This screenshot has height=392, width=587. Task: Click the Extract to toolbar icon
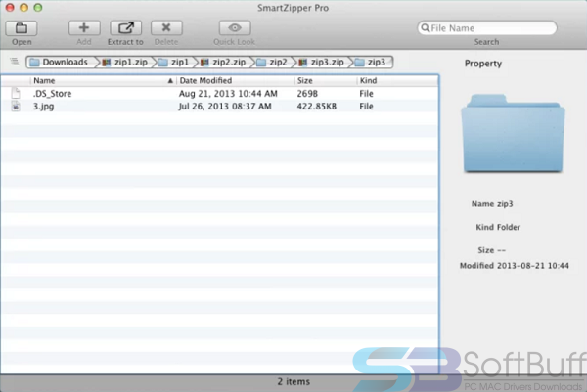pyautogui.click(x=126, y=27)
